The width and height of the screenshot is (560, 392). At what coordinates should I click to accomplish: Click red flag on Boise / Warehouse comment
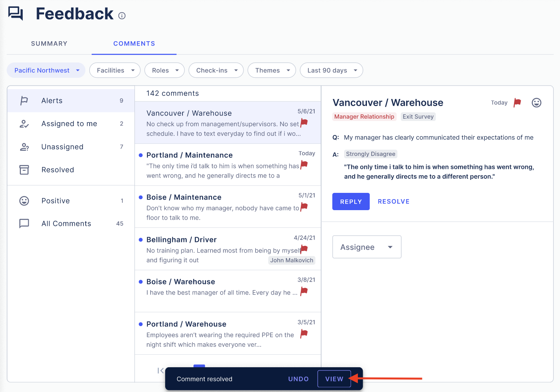pyautogui.click(x=304, y=291)
